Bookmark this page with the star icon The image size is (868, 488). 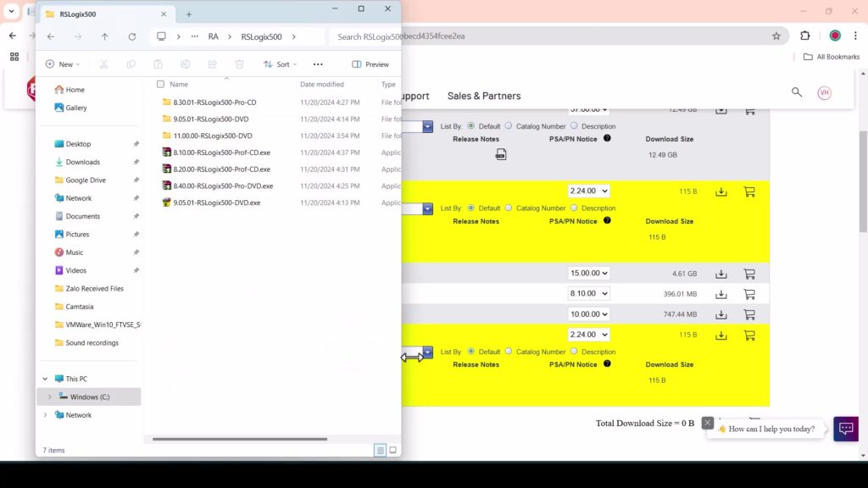776,36
